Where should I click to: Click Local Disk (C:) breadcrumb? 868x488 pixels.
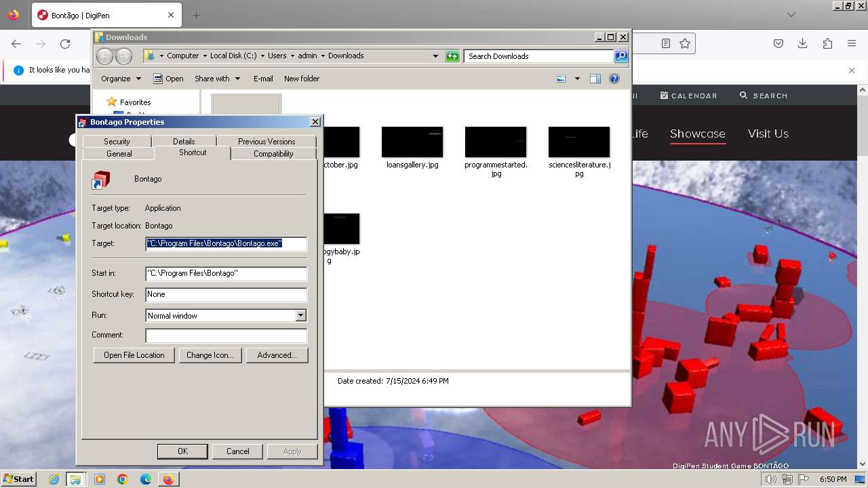click(x=233, y=56)
